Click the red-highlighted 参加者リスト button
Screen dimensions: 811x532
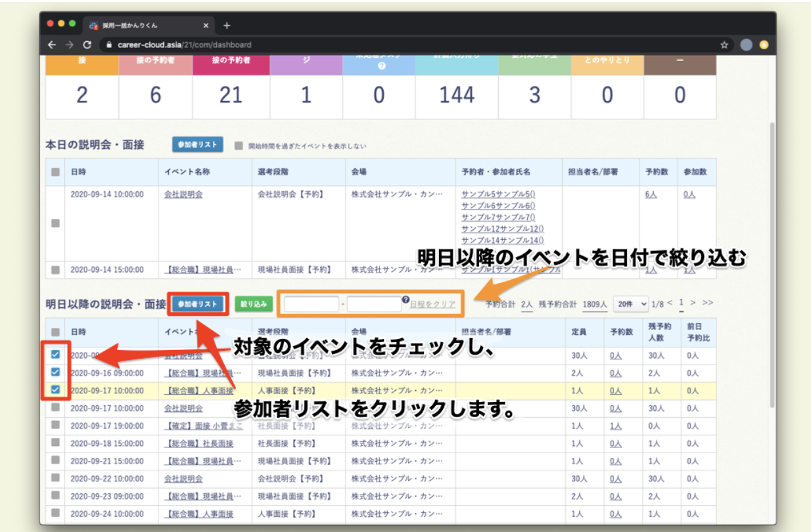[x=198, y=303]
